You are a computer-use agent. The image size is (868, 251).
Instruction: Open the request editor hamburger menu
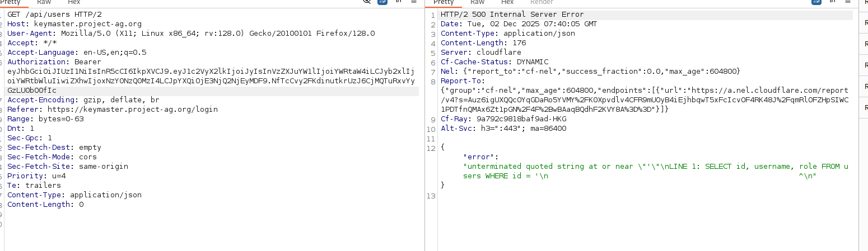(414, 2)
